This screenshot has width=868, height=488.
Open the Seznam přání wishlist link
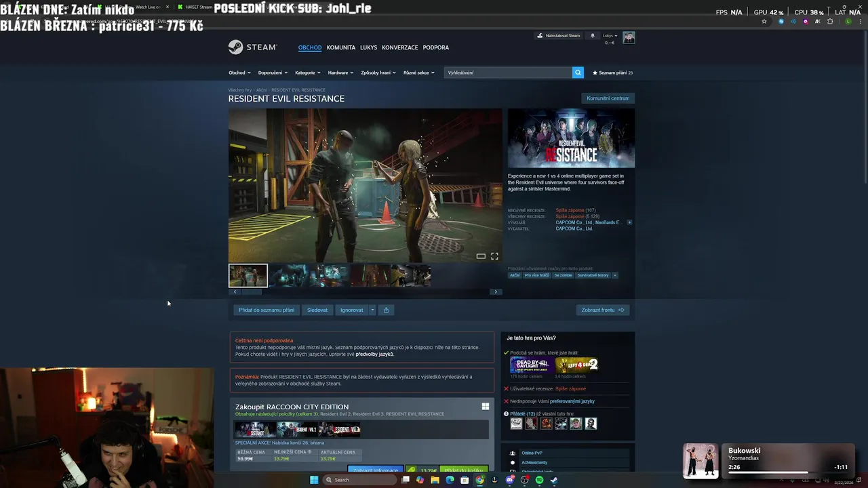coord(612,73)
